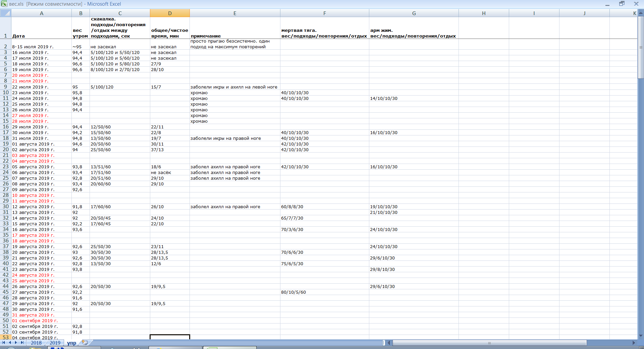This screenshot has width=644, height=349.
Task: Grab the horizontal scrollbar thumb
Action: (489, 343)
